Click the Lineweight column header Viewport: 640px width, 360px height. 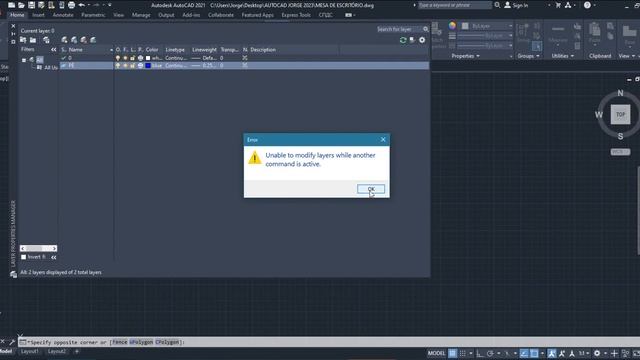point(204,49)
